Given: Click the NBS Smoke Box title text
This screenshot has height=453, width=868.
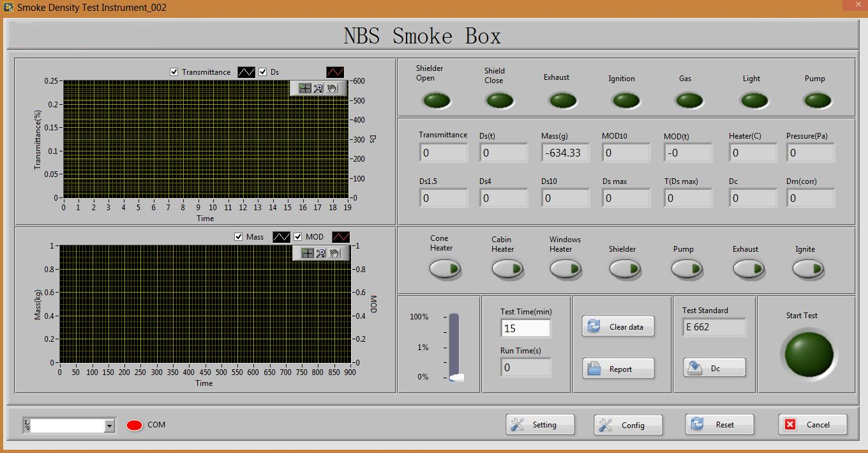Looking at the screenshot, I should point(423,36).
